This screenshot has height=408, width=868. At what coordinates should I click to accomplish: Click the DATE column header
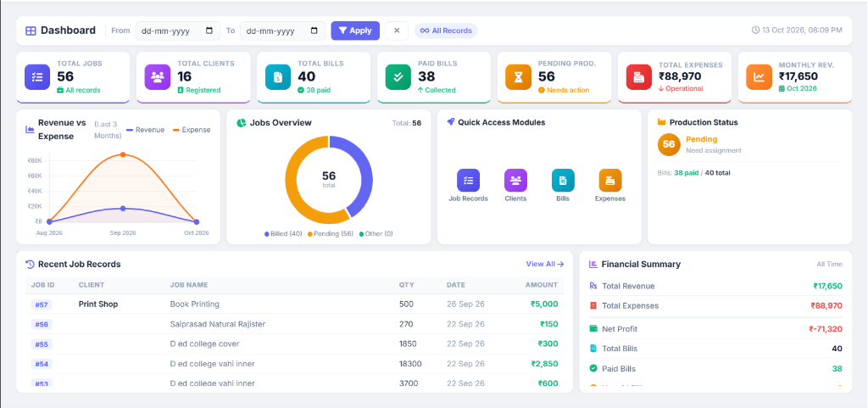pyautogui.click(x=456, y=285)
